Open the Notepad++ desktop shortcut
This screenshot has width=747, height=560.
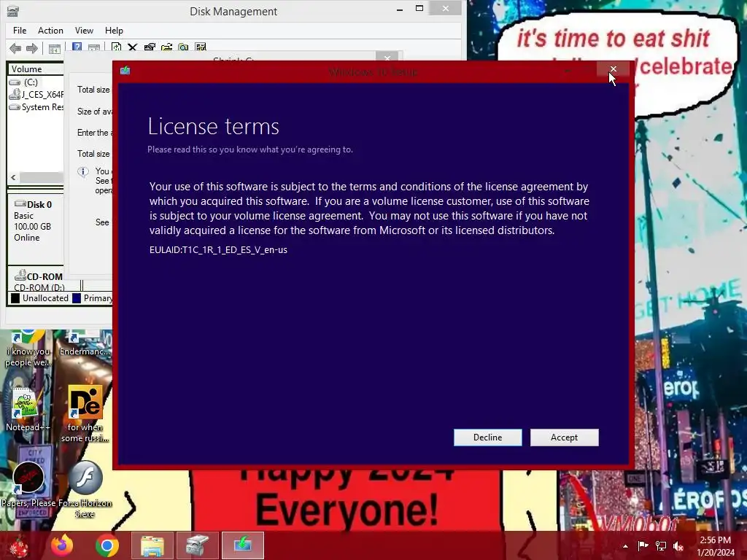pyautogui.click(x=27, y=410)
